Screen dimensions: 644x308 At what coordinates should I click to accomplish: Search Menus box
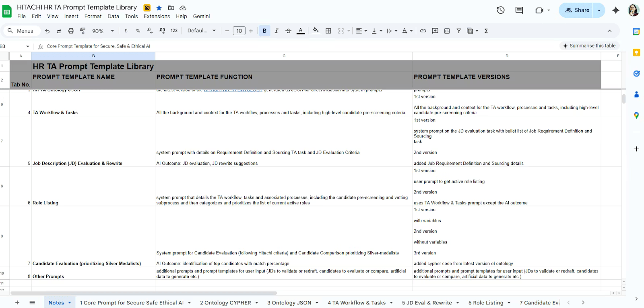coord(22,31)
